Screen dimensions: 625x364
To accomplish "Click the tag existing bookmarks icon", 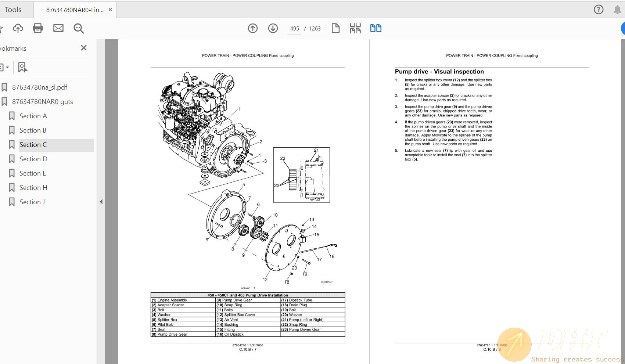I will pyautogui.click(x=23, y=67).
